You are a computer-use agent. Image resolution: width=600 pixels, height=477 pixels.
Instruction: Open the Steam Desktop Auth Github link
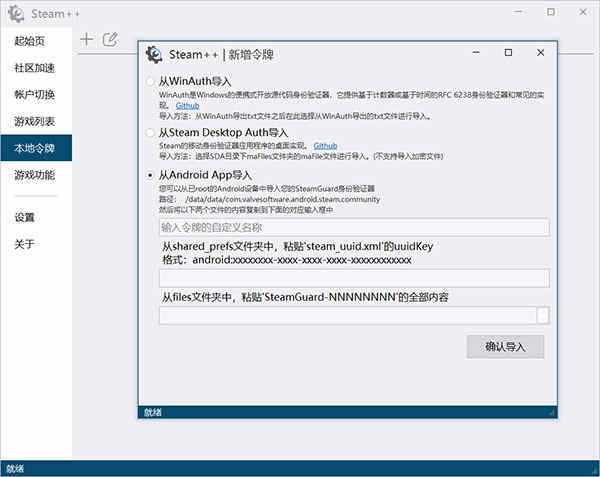[x=325, y=146]
